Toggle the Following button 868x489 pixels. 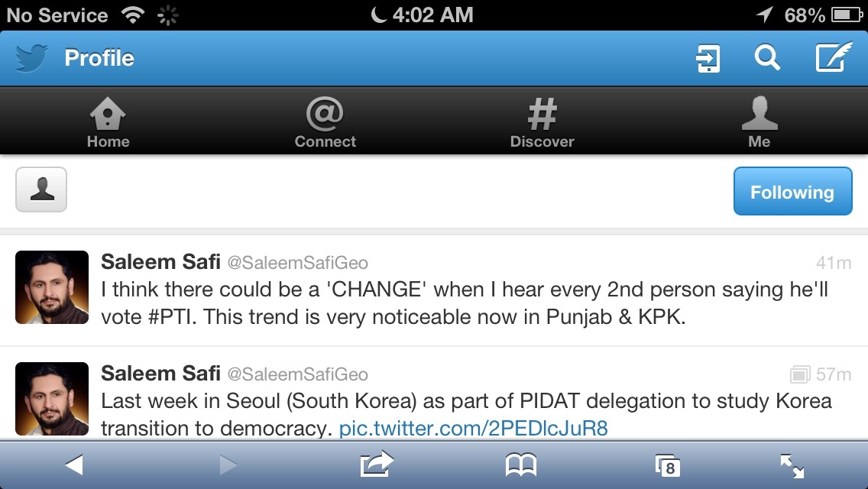pyautogui.click(x=792, y=192)
